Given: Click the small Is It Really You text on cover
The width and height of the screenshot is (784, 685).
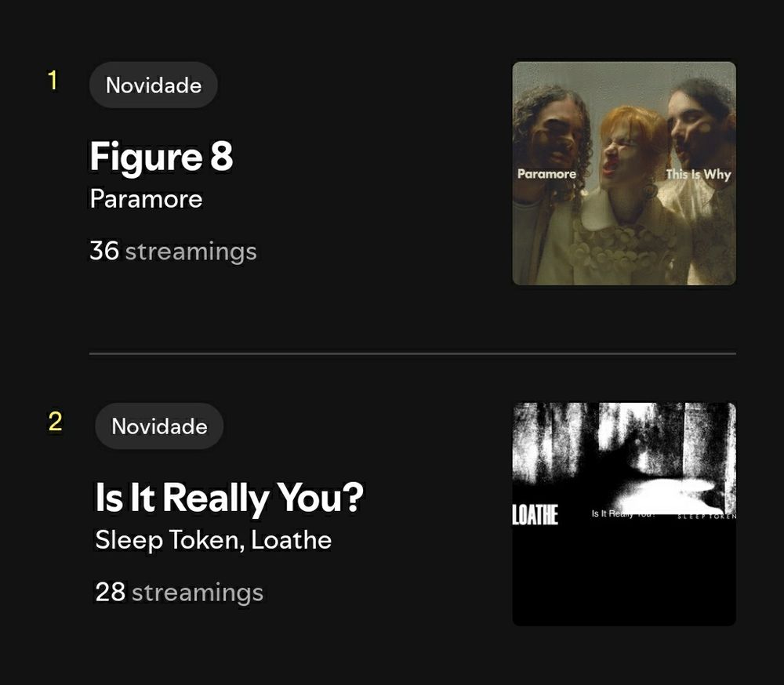Looking at the screenshot, I should click(622, 513).
